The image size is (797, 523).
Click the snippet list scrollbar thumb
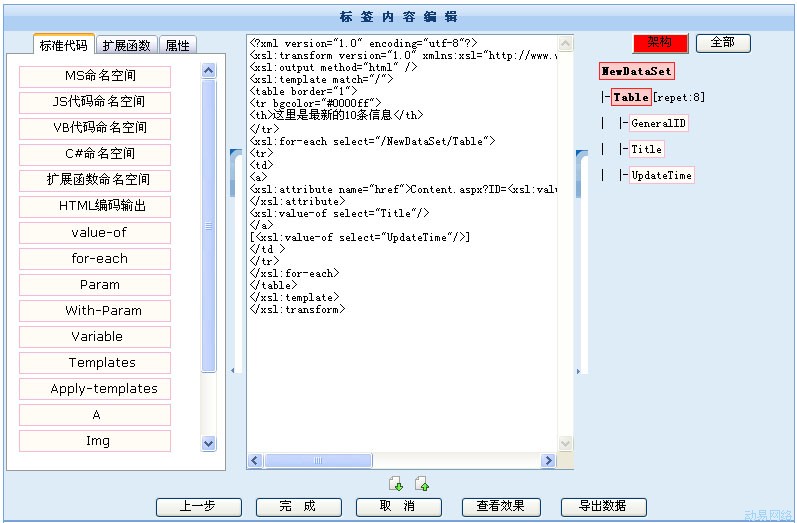[208, 226]
